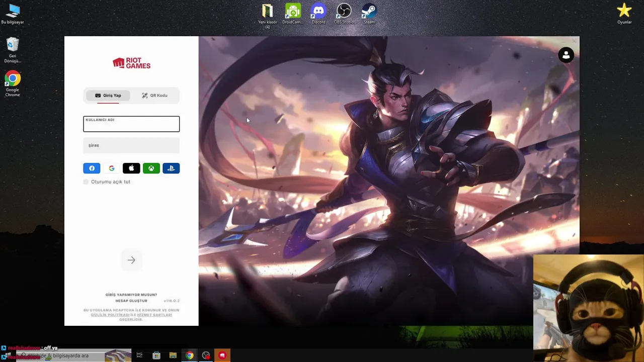This screenshot has height=362, width=644.
Task: Focus the Kullanıcı Adı field
Action: [x=131, y=124]
